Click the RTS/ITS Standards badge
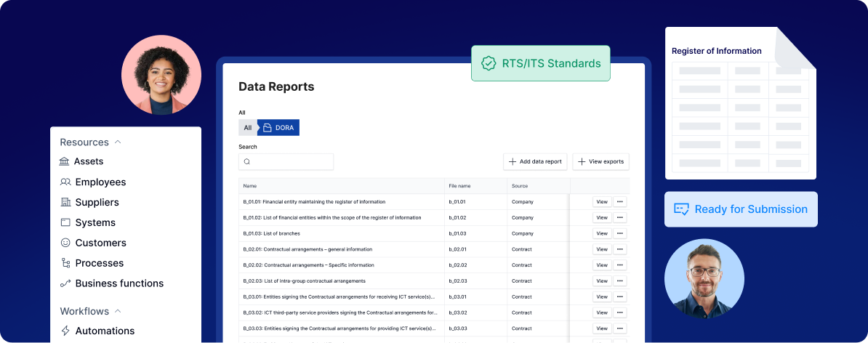The height and width of the screenshot is (343, 868). pyautogui.click(x=541, y=63)
